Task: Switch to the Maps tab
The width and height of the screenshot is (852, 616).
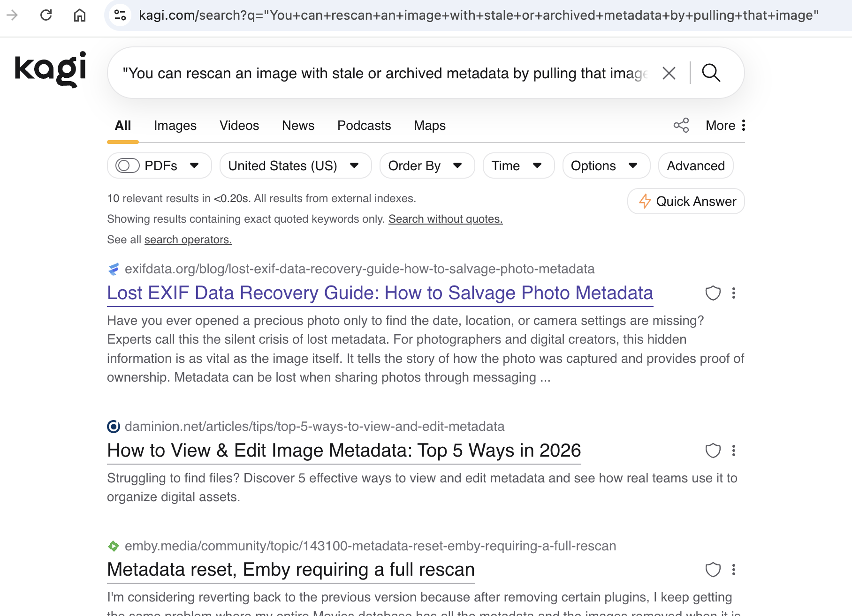Action: pos(430,126)
